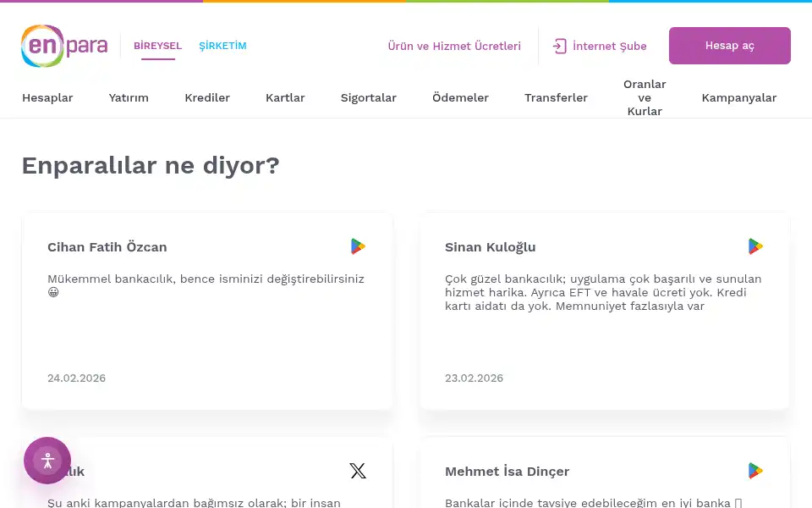Click review text 'Bankalar içinde tavsiye edebileceğim'
Image resolution: width=812 pixels, height=508 pixels.
tap(594, 502)
